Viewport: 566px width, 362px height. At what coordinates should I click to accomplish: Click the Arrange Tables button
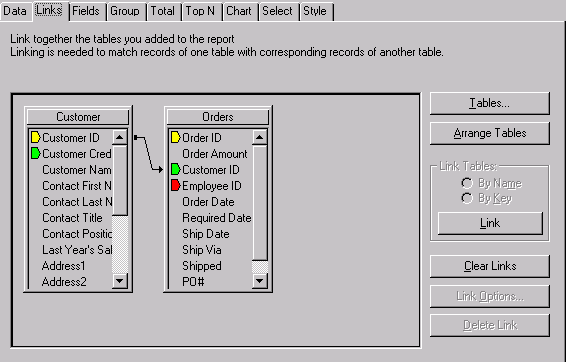coord(490,133)
